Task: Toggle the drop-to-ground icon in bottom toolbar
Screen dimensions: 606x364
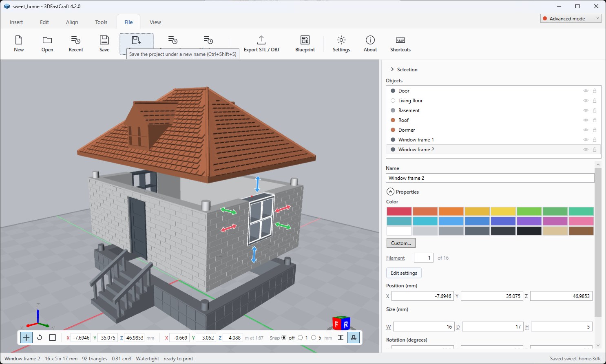Action: coord(354,338)
